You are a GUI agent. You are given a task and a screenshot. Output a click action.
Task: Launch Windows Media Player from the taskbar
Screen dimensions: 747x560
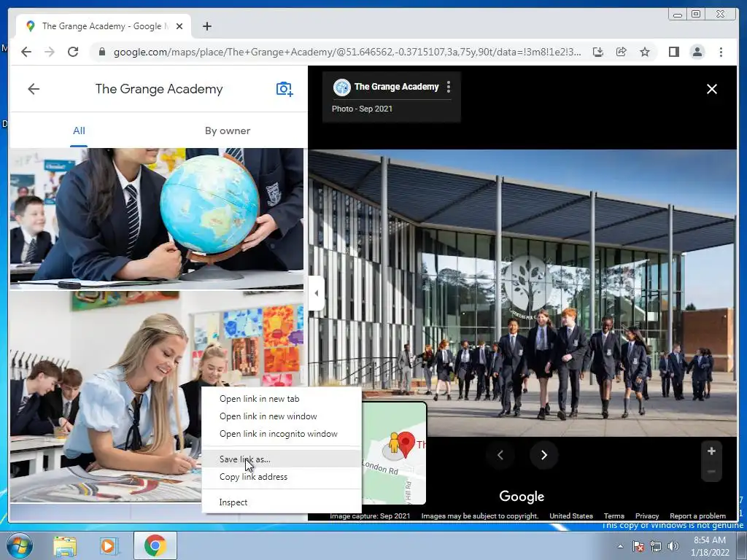point(109,545)
